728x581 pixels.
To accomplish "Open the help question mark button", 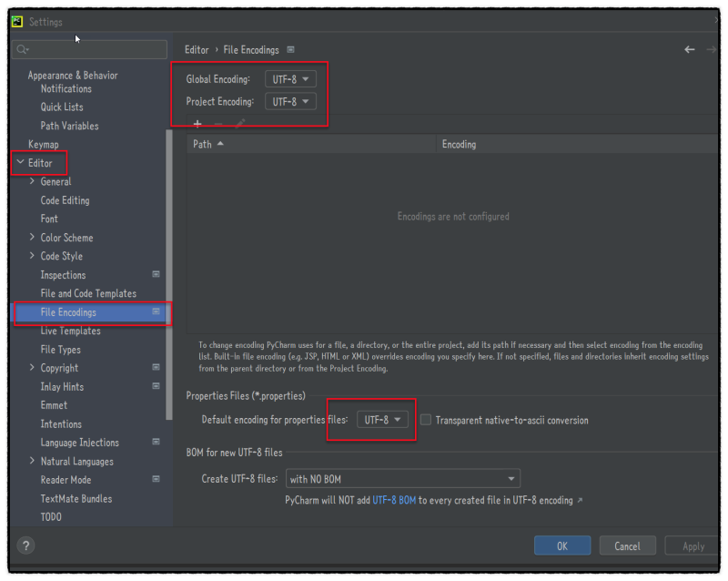I will 26,545.
